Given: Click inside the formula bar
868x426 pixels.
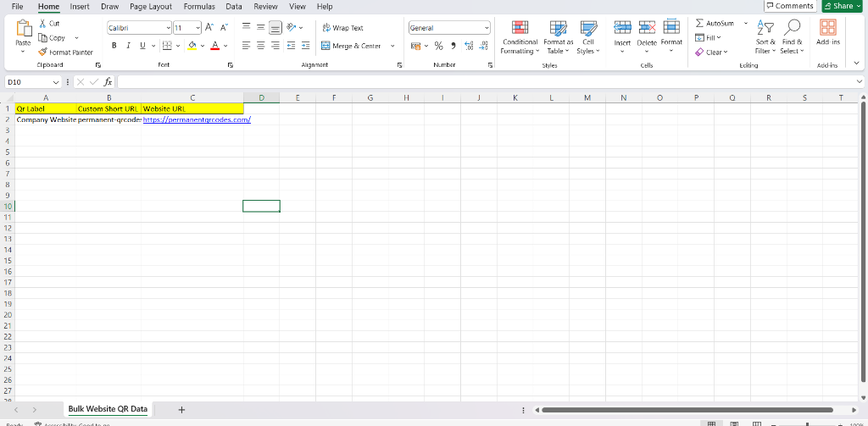Looking at the screenshot, I should (x=487, y=82).
